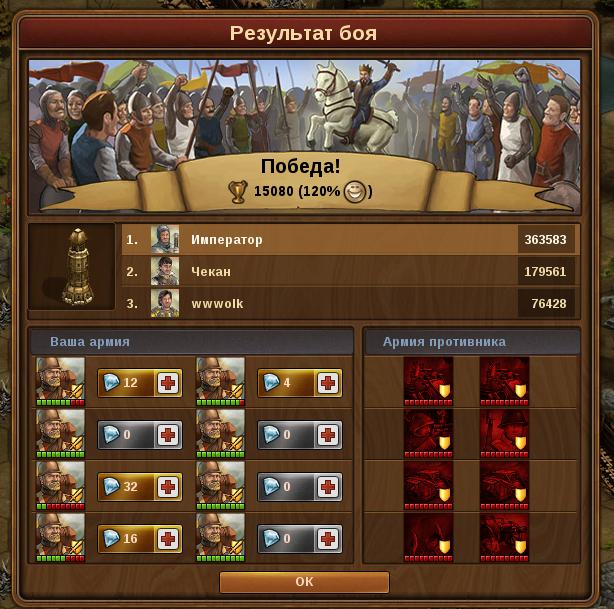Viewport: 614px width, 609px height.
Task: Select the golden tower icon
Action: coord(78,267)
